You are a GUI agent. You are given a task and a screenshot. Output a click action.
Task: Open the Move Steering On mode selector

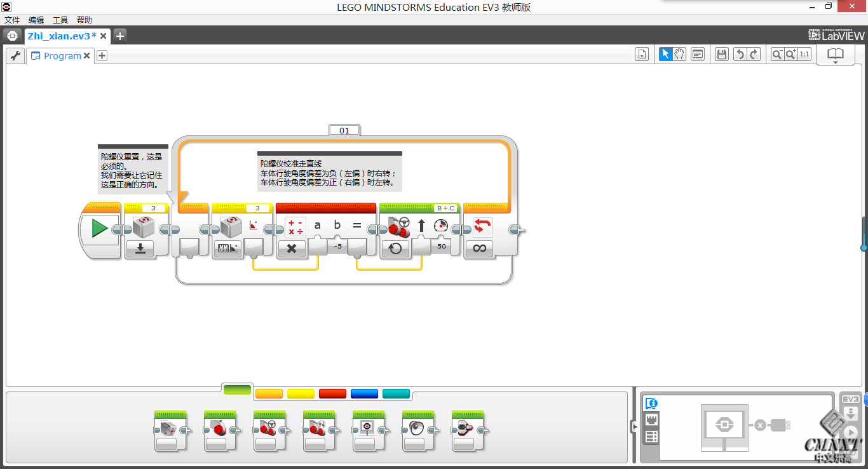pyautogui.click(x=395, y=248)
